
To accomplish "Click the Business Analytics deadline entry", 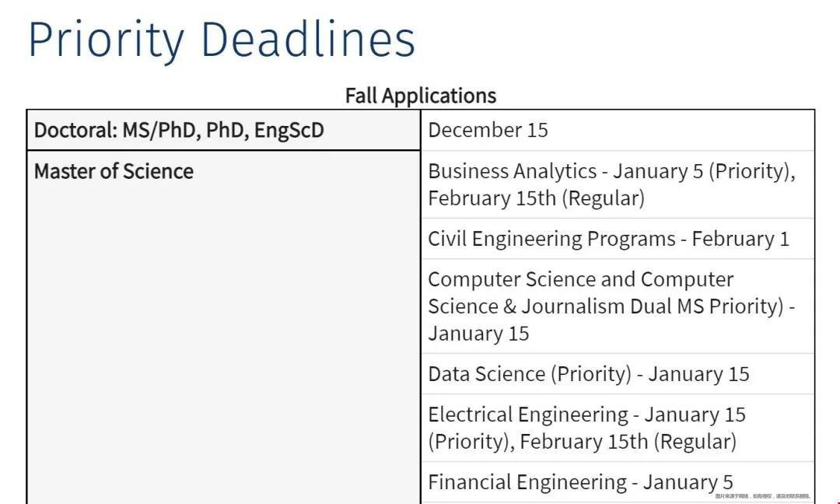I will (x=618, y=185).
